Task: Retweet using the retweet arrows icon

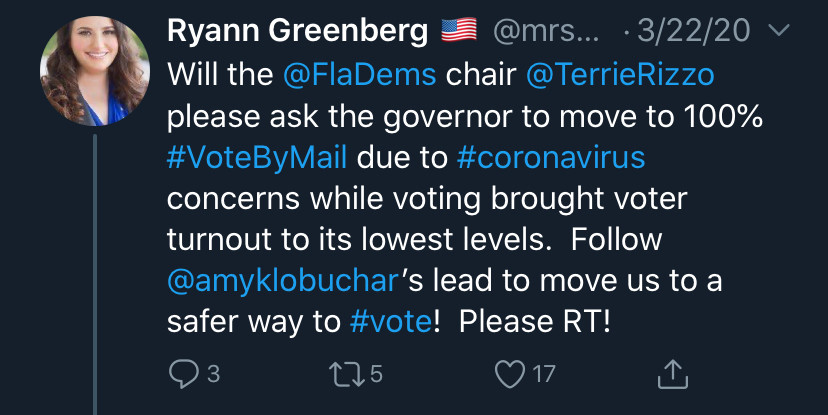Action: 347,374
